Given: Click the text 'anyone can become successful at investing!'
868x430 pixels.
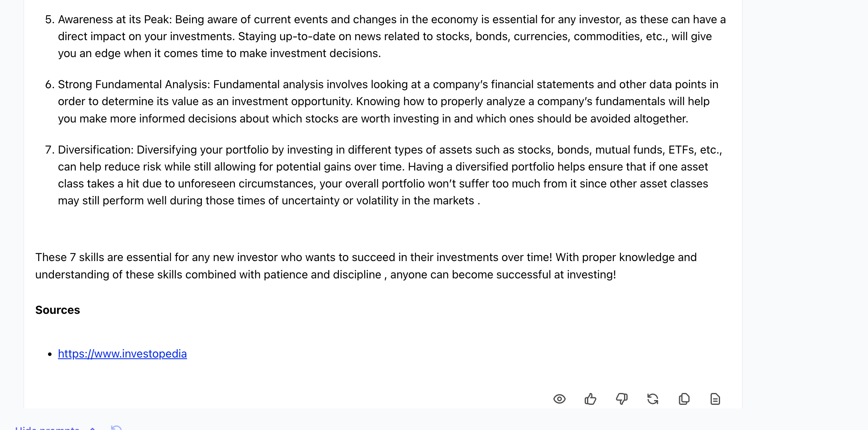Looking at the screenshot, I should click(503, 274).
